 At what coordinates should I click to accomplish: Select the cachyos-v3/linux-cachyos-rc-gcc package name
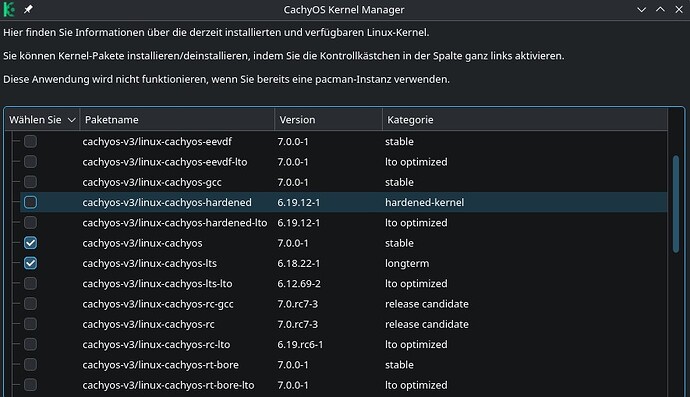(x=158, y=304)
